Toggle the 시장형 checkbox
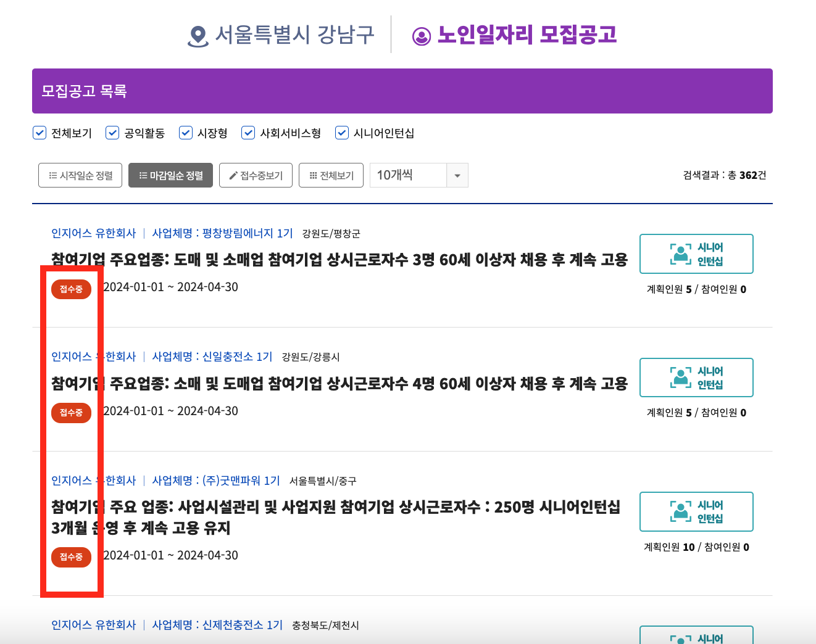The width and height of the screenshot is (816, 644). pos(186,133)
